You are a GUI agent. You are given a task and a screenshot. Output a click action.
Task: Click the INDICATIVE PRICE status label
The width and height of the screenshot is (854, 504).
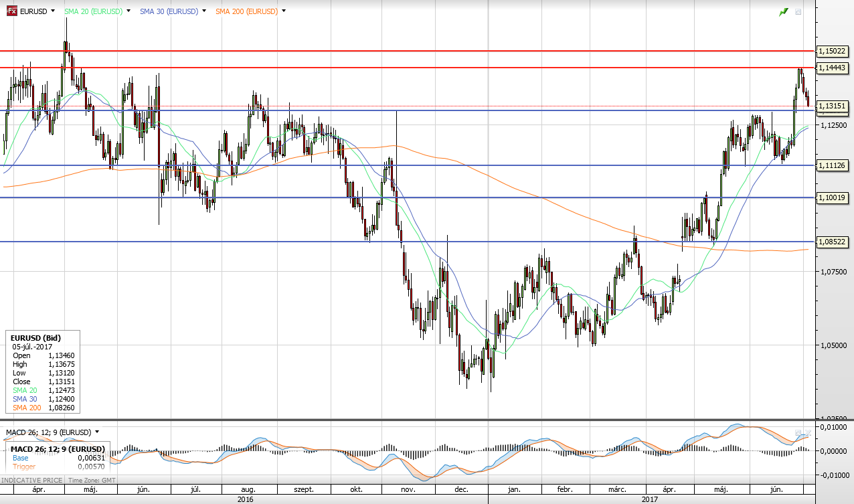click(31, 481)
